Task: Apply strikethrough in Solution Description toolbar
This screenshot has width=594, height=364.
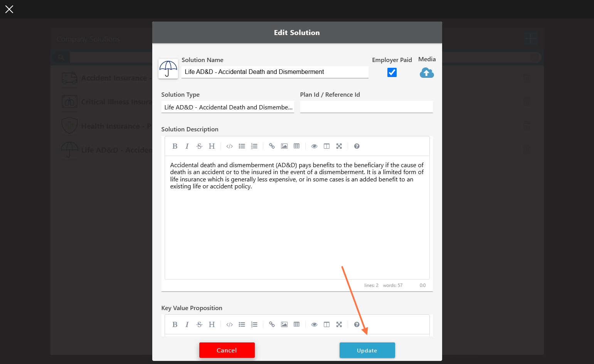Action: (x=199, y=146)
